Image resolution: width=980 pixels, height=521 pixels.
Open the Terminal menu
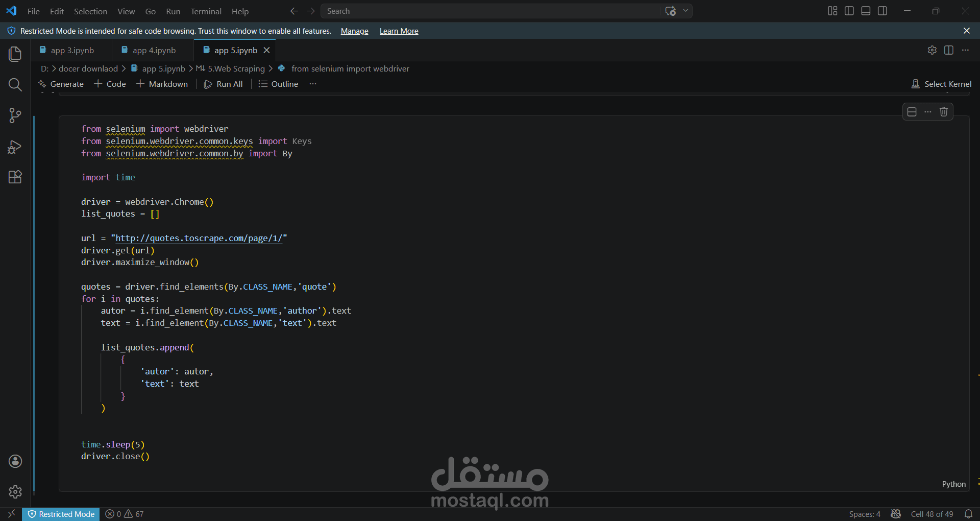tap(206, 11)
